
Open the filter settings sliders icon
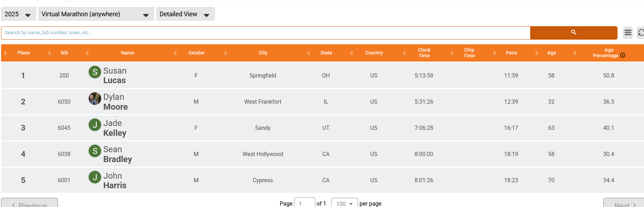pos(628,33)
